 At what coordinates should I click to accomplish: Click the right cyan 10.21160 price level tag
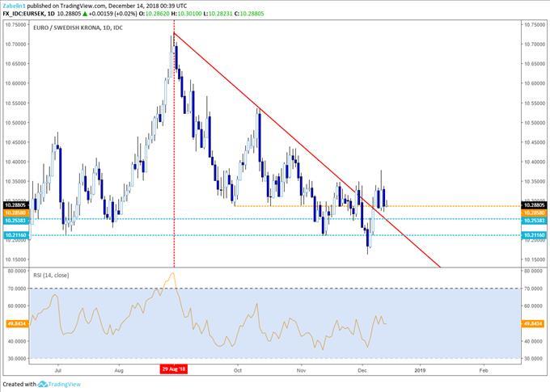click(531, 234)
